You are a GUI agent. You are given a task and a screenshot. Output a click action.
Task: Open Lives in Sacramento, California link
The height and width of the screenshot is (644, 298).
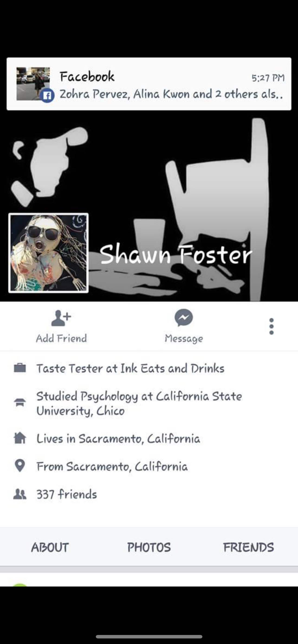pyautogui.click(x=118, y=439)
